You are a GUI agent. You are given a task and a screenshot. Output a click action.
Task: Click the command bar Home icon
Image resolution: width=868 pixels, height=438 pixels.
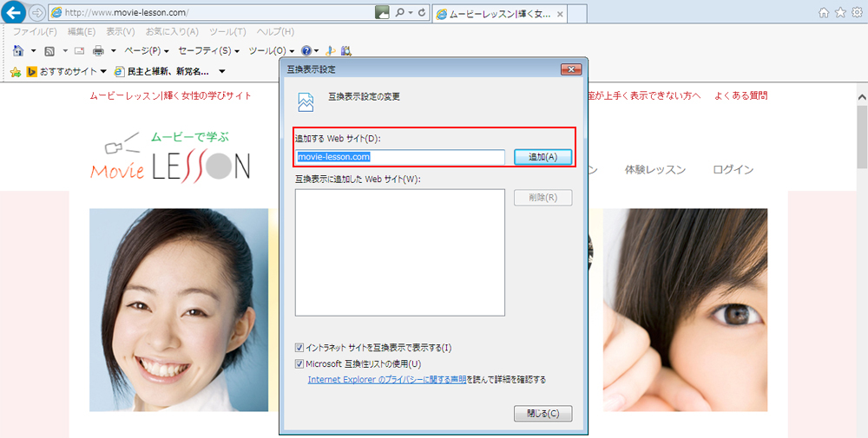point(18,51)
